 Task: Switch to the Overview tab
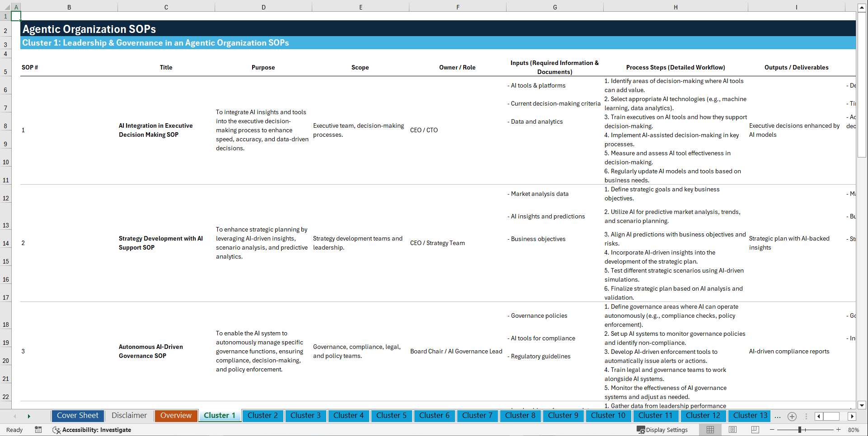[176, 415]
